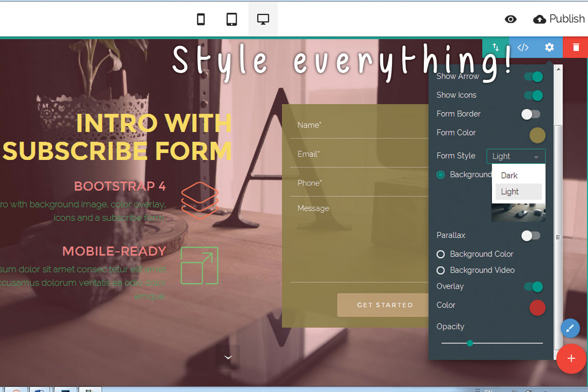Choose Dark from Form Style list
This screenshot has width=588, height=392.
click(x=510, y=175)
